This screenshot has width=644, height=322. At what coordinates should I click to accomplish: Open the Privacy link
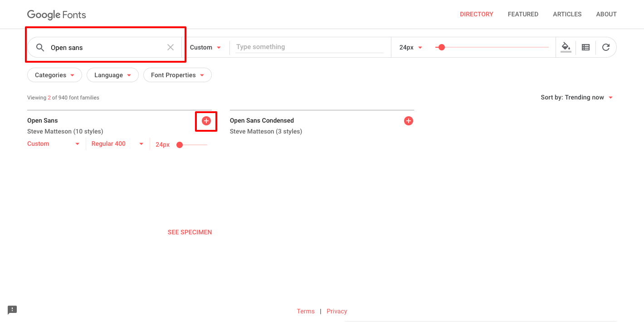[x=337, y=312]
